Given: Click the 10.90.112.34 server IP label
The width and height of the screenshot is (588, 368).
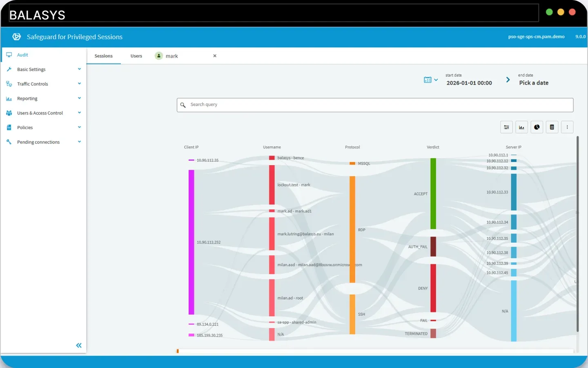Looking at the screenshot, I should [x=497, y=222].
